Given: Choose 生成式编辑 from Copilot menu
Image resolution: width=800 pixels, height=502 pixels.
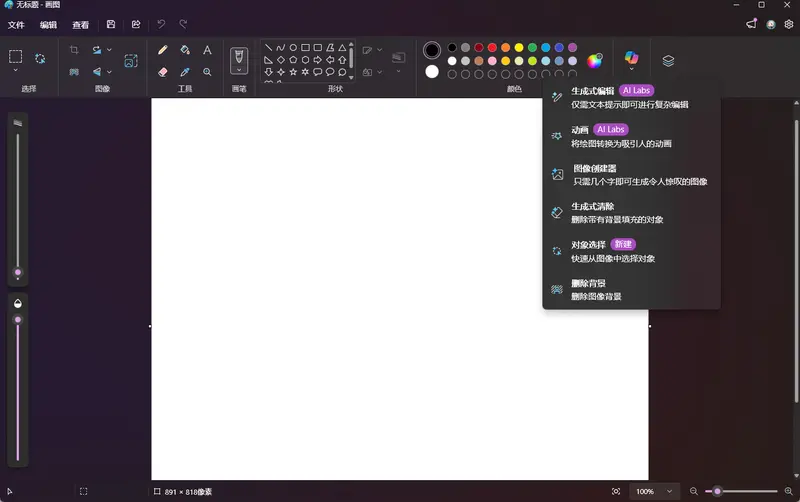Looking at the screenshot, I should coord(632,97).
